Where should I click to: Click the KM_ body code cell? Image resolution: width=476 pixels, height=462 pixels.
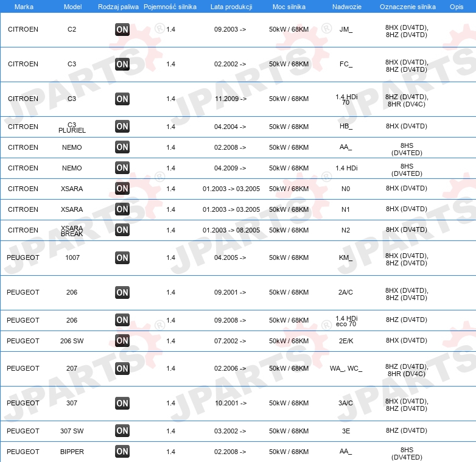(346, 257)
